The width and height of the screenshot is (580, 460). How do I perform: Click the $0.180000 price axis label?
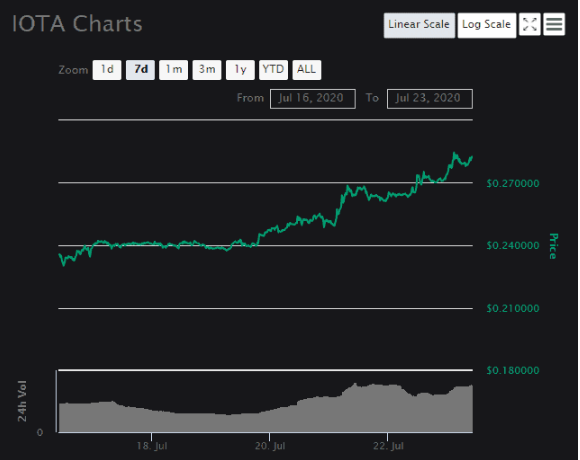[513, 371]
